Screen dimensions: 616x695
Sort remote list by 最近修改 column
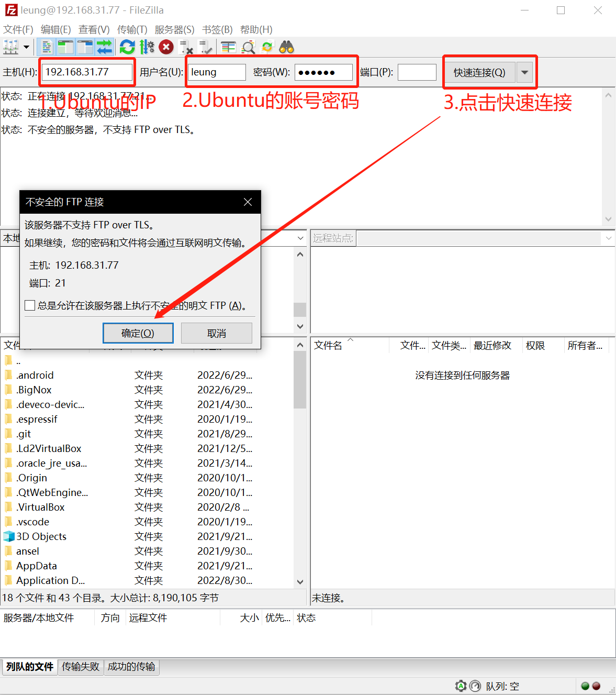[x=497, y=345]
